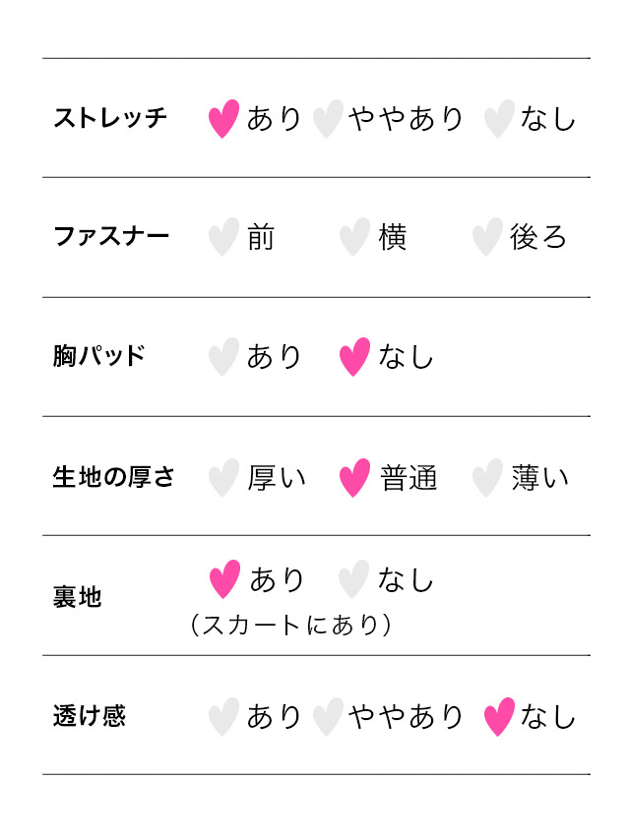Click the pink heart for 透け感 なし
The image size is (630, 840).
click(x=500, y=717)
